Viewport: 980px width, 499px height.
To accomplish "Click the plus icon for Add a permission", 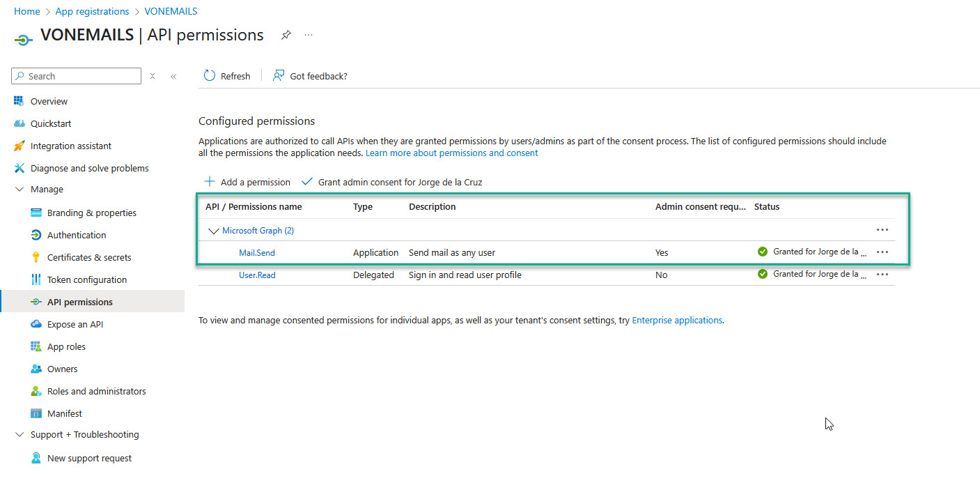I will [x=210, y=181].
